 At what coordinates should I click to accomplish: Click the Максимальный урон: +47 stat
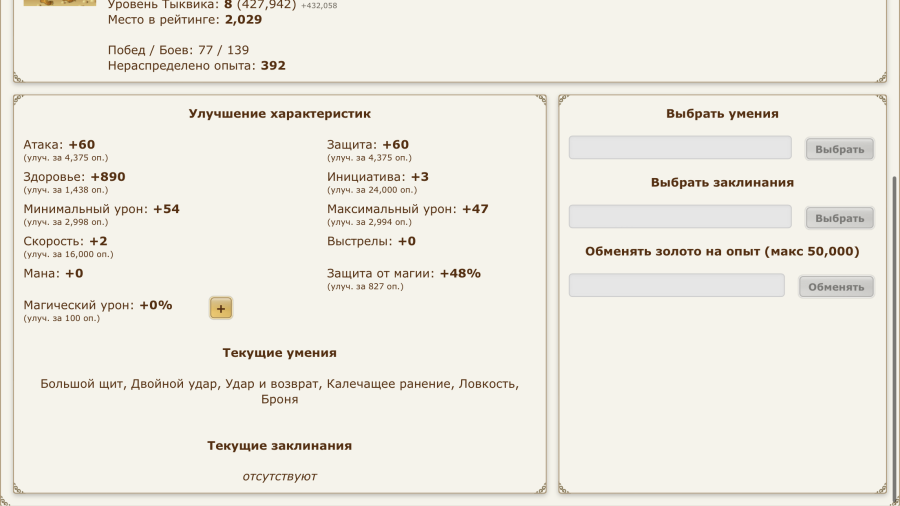pyautogui.click(x=408, y=209)
